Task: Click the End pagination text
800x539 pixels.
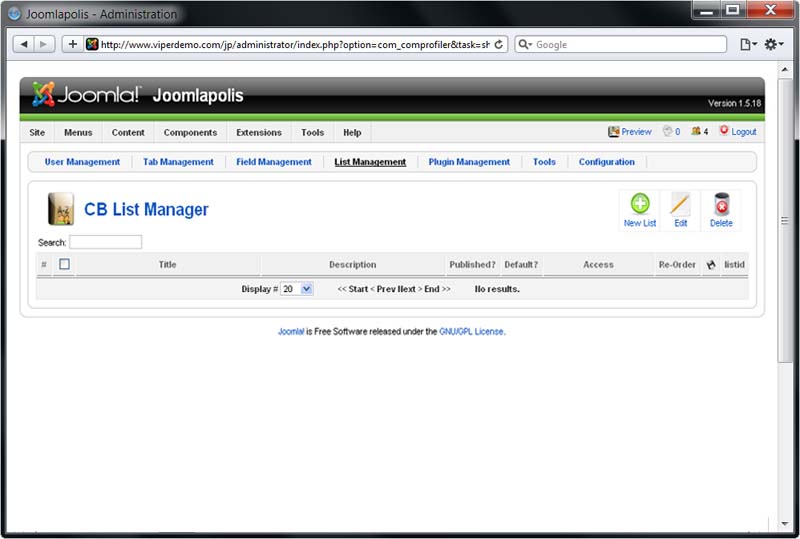Action: [x=432, y=289]
